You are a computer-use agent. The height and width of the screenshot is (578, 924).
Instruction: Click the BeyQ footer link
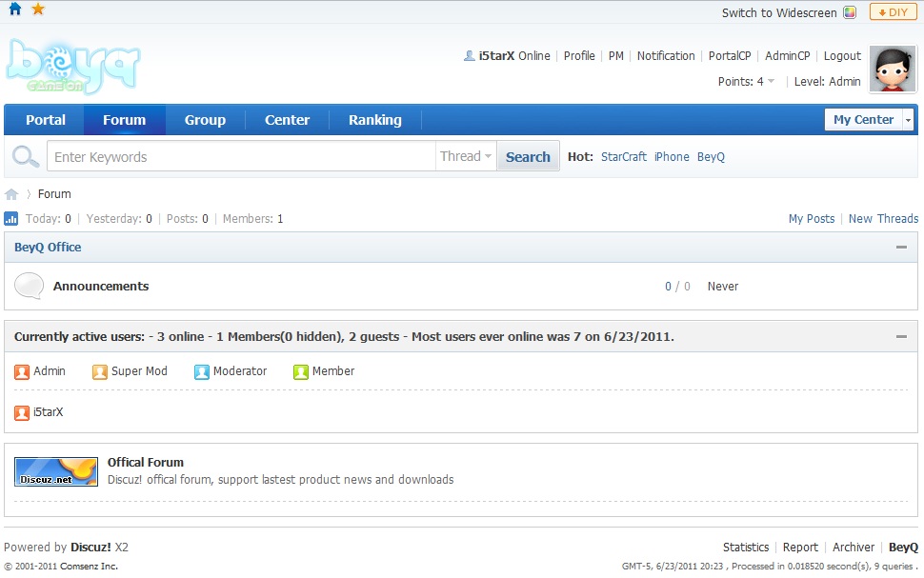click(903, 548)
